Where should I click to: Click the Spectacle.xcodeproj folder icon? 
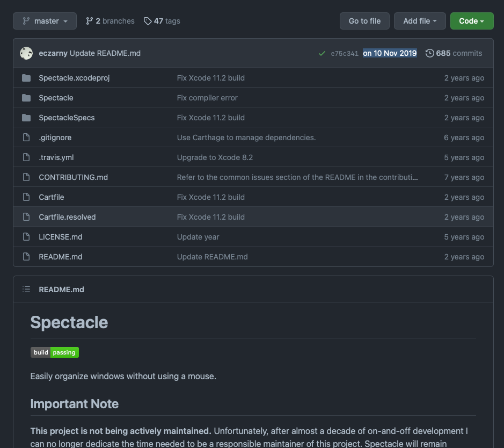point(26,78)
